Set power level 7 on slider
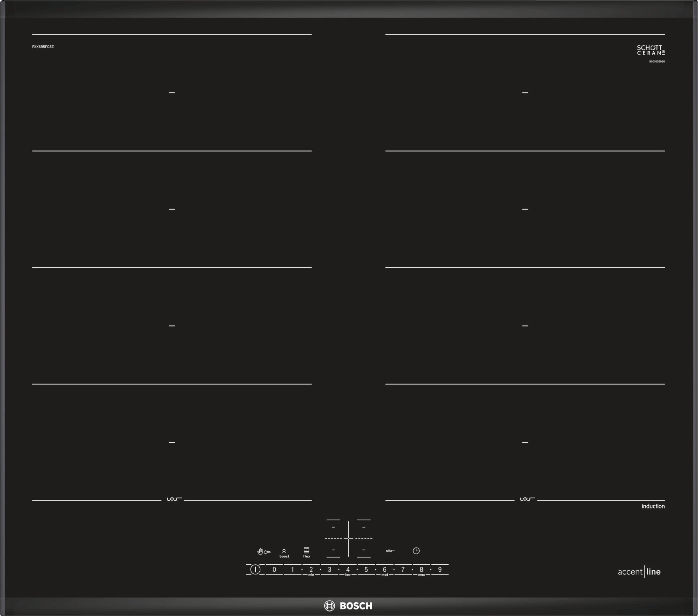Image resolution: width=698 pixels, height=616 pixels. point(403,570)
